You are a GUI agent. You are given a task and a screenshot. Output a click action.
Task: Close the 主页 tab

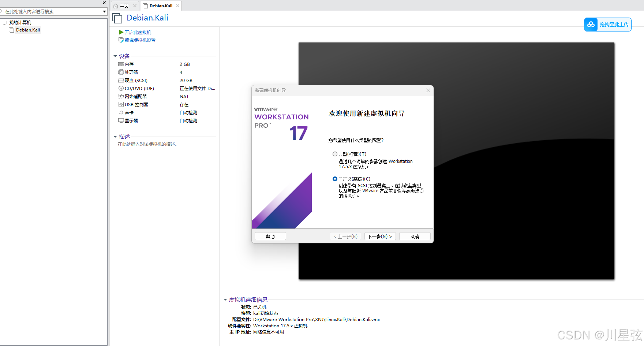135,6
